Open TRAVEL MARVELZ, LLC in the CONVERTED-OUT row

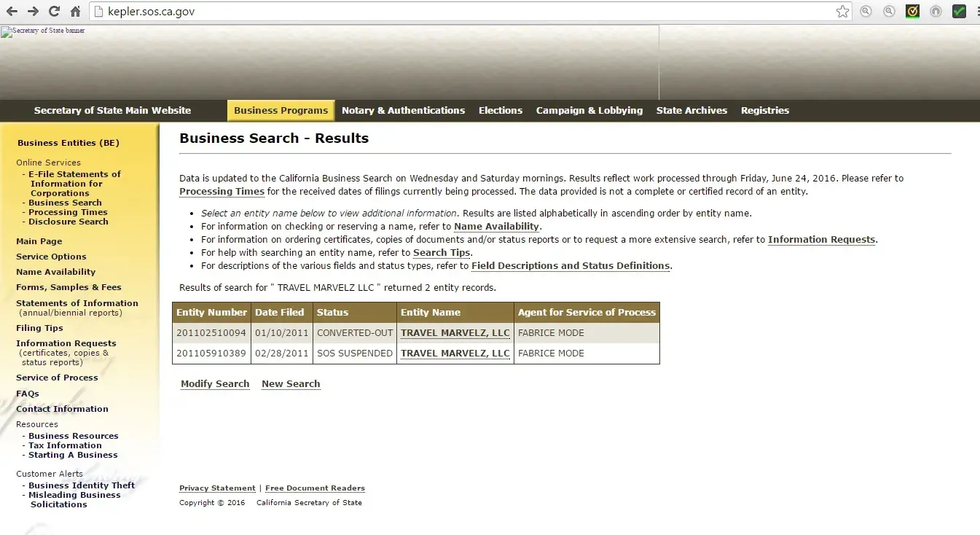[455, 333]
